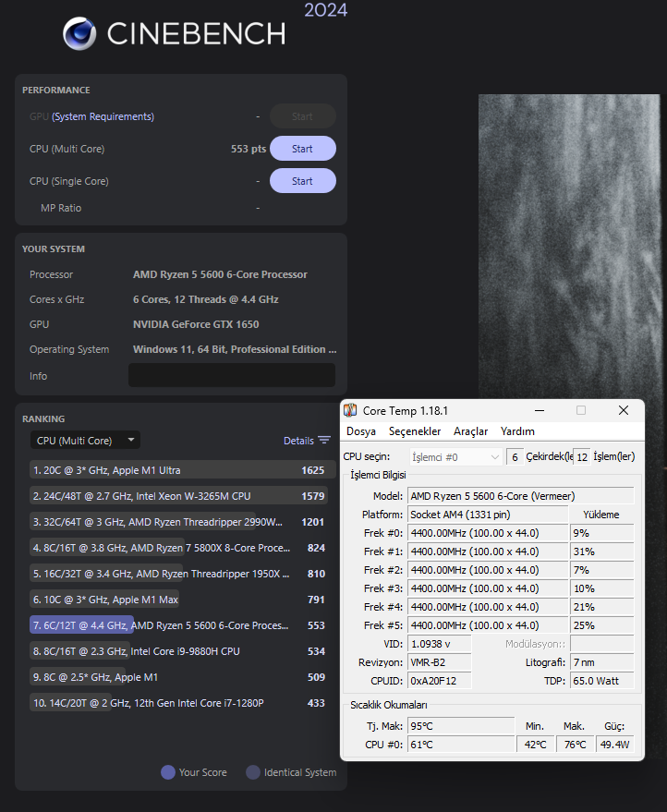Click the CPUID value 0xA20F12

(439, 681)
